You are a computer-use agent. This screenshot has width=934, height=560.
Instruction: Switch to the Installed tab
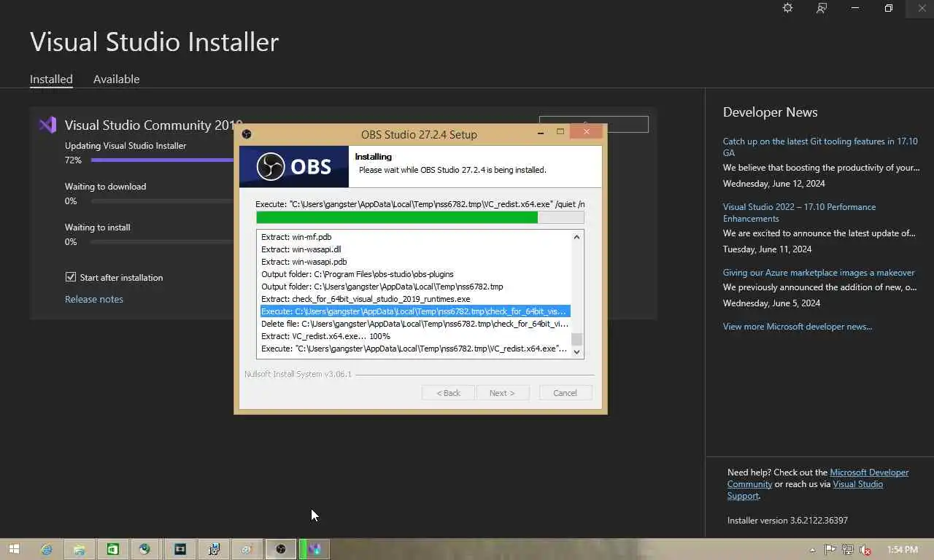pyautogui.click(x=51, y=79)
